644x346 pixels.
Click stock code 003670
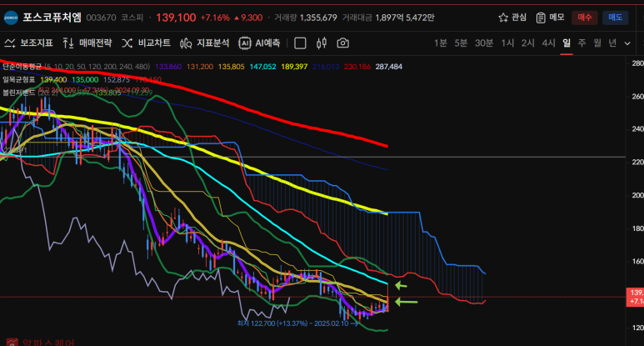tap(101, 18)
